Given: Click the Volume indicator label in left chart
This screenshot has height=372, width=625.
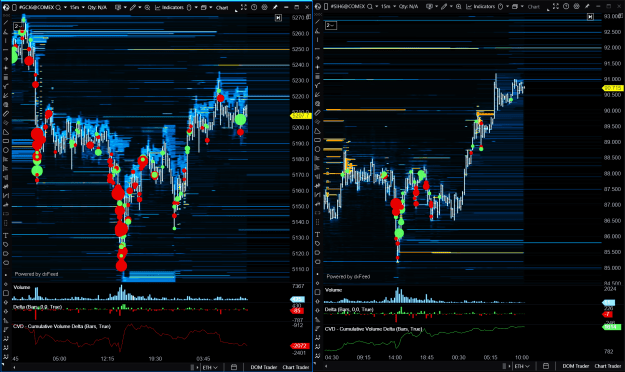Looking at the screenshot, I should (22, 287).
